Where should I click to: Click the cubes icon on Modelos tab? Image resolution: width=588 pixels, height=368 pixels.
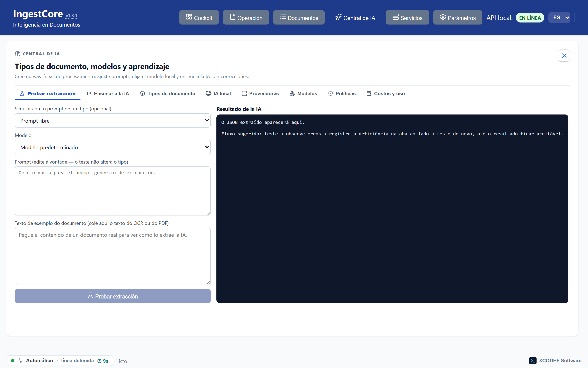click(292, 93)
